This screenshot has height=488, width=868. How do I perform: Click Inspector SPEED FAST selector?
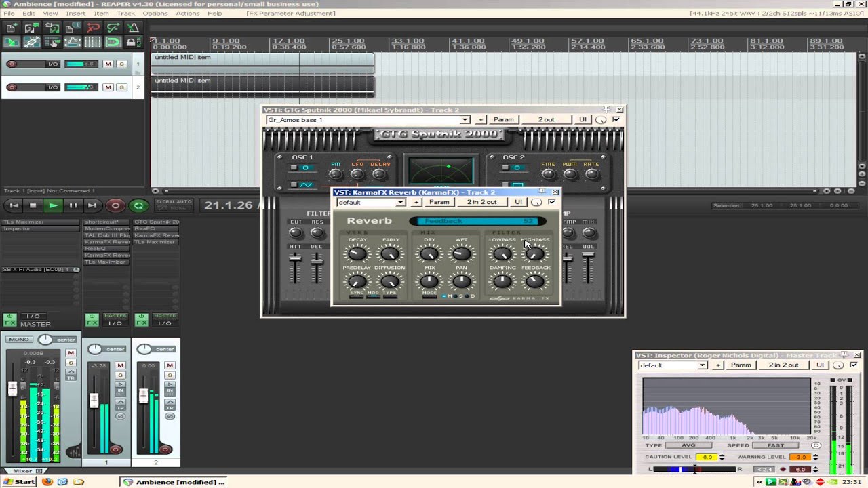click(x=776, y=445)
